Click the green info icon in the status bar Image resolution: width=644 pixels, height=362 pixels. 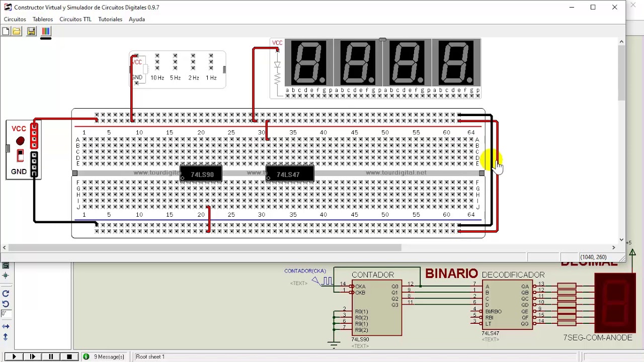point(86,356)
